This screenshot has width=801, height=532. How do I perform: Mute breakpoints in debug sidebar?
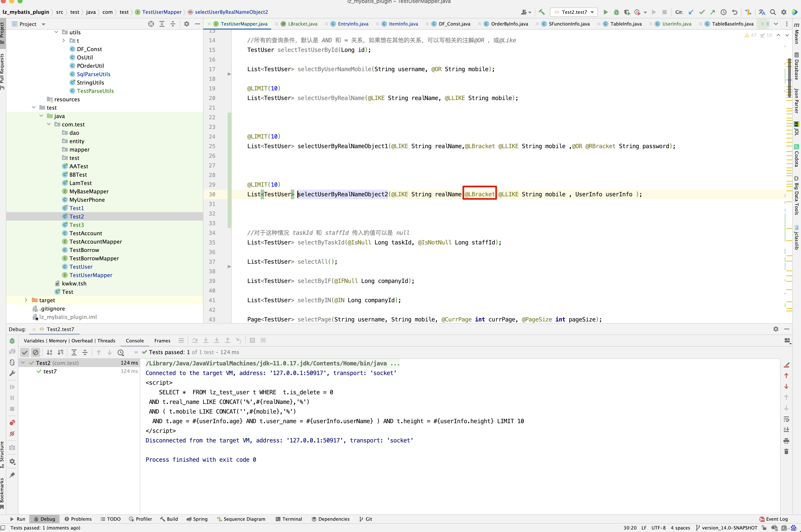[12, 434]
